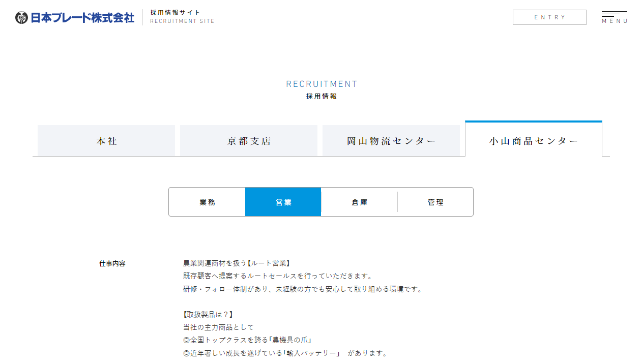Click the active 小山商品センター tab

click(x=534, y=141)
